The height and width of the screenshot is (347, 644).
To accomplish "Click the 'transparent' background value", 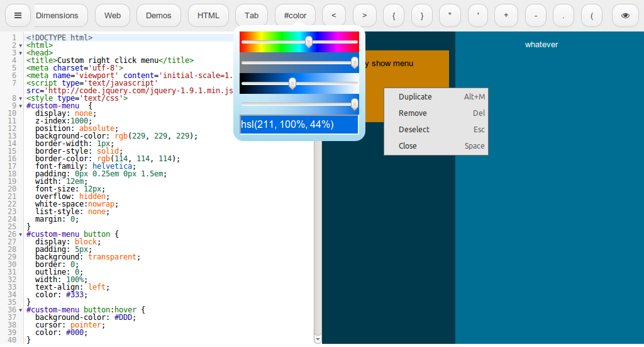I will (x=112, y=256).
